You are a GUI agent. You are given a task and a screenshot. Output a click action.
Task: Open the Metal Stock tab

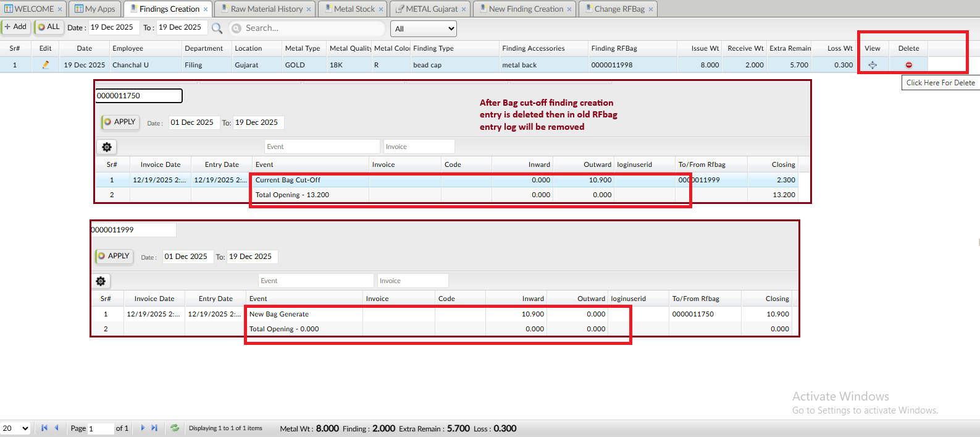pos(354,9)
